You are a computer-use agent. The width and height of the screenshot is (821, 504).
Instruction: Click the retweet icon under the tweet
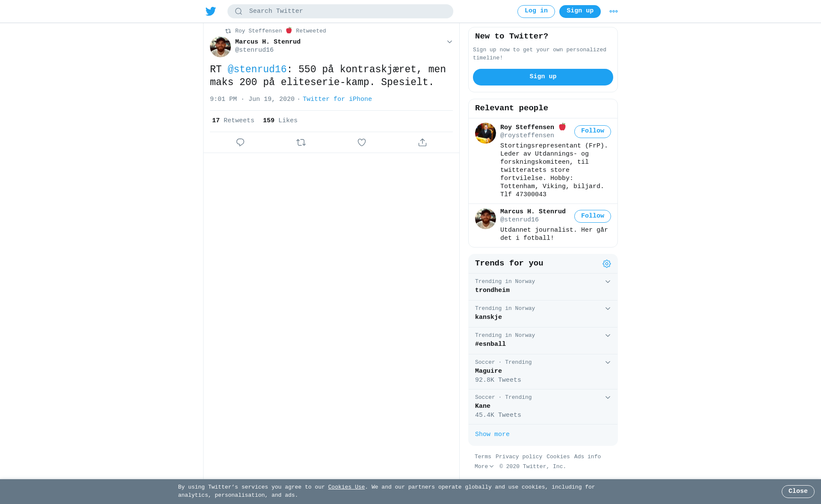[301, 142]
